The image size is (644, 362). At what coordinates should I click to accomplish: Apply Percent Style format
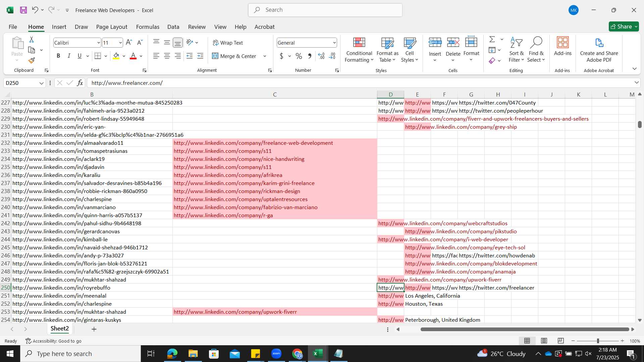pyautogui.click(x=299, y=56)
